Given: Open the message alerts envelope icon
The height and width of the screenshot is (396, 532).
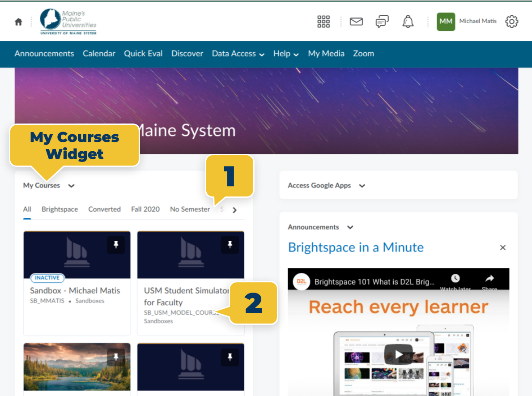Looking at the screenshot, I should pos(356,22).
